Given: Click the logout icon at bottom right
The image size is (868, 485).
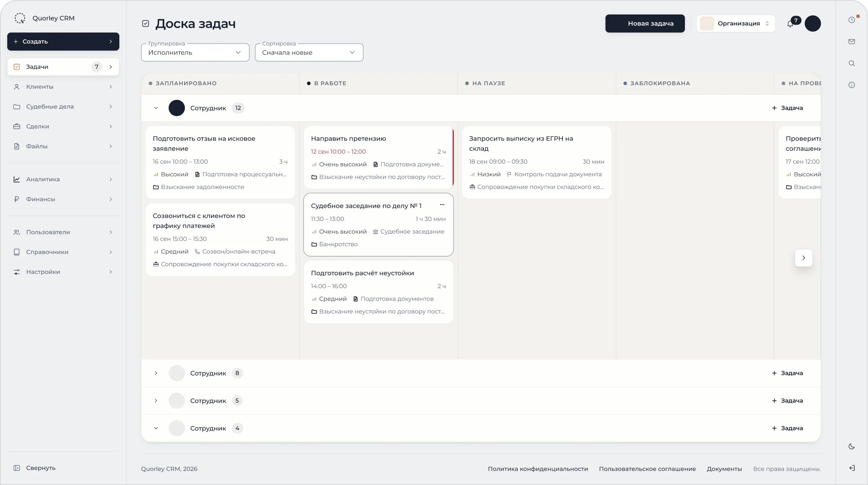Looking at the screenshot, I should tap(852, 468).
